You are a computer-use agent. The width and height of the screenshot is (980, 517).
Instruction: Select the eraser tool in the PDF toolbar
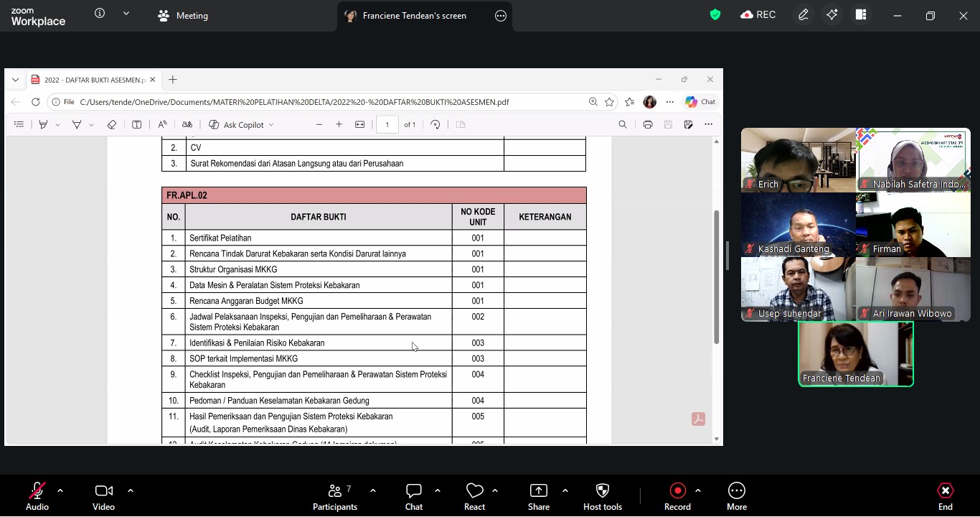(112, 124)
